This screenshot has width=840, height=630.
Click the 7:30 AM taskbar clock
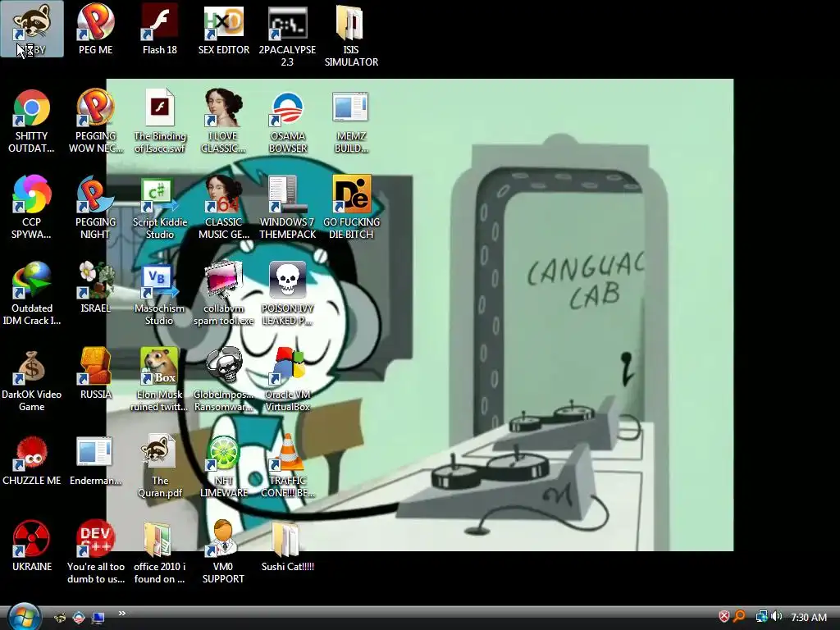[x=808, y=617]
